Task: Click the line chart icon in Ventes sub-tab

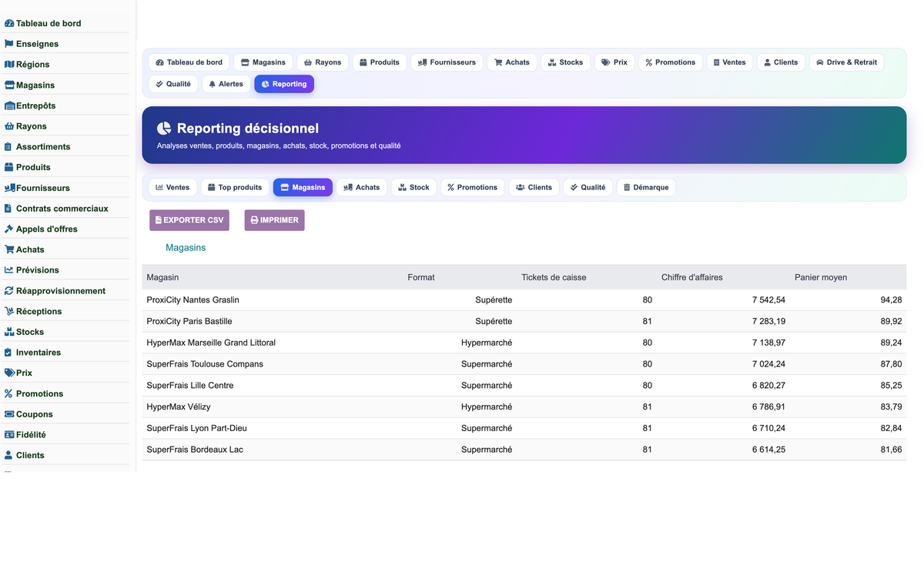Action: [159, 187]
